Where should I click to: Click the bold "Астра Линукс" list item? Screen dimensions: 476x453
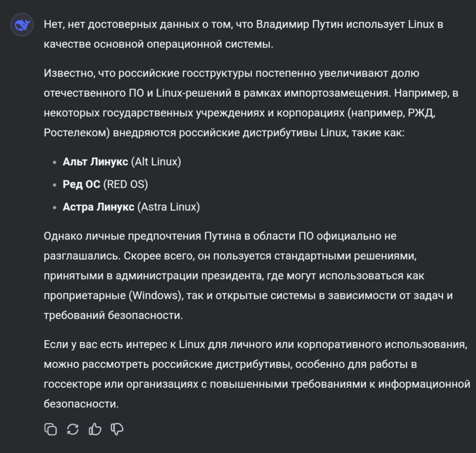point(98,207)
